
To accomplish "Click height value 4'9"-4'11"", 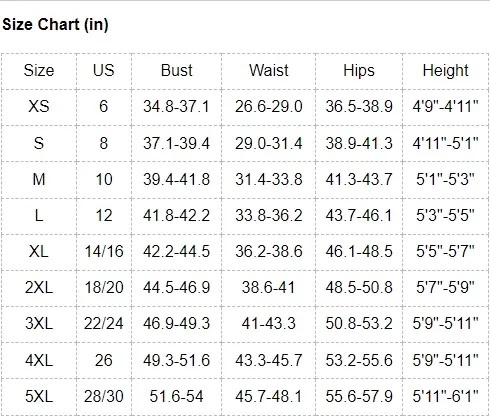I will click(x=446, y=107).
